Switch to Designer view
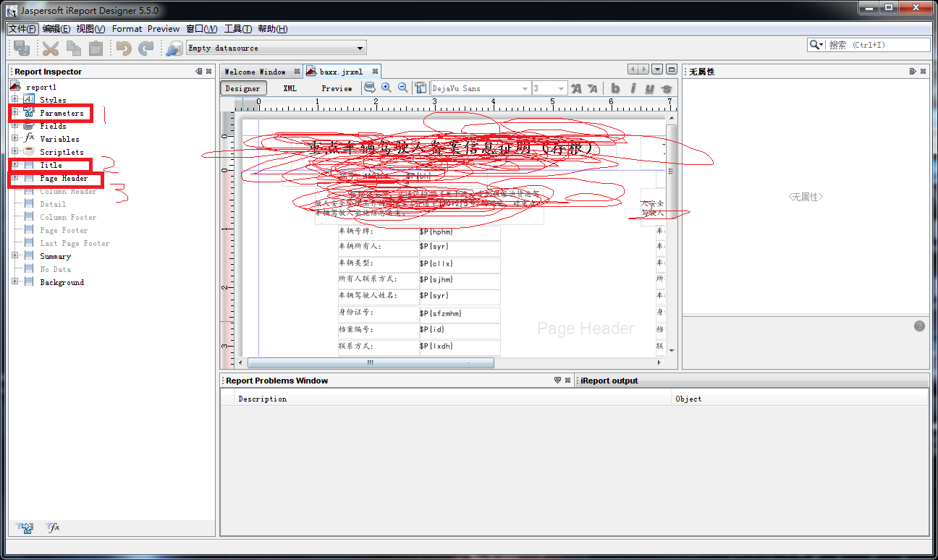 [243, 88]
